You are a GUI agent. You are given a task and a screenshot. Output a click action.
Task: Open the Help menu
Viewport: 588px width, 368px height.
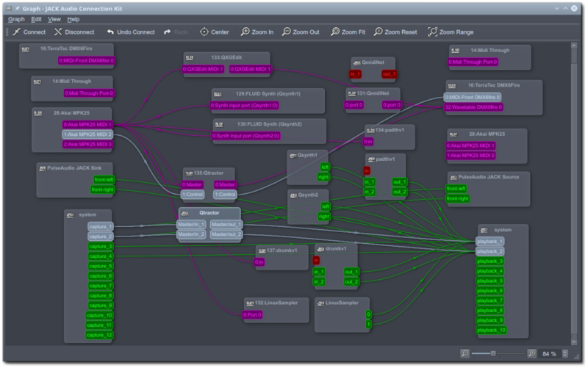click(x=73, y=19)
